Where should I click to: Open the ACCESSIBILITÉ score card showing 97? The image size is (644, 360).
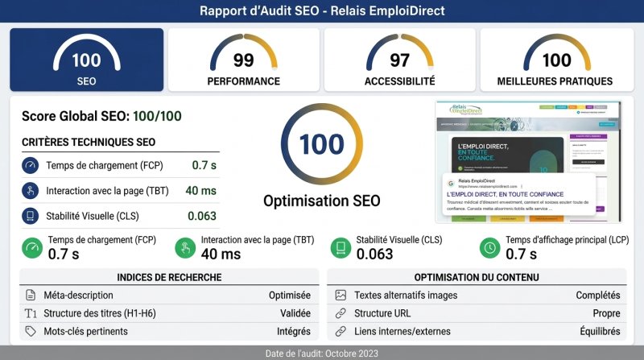[x=399, y=60]
